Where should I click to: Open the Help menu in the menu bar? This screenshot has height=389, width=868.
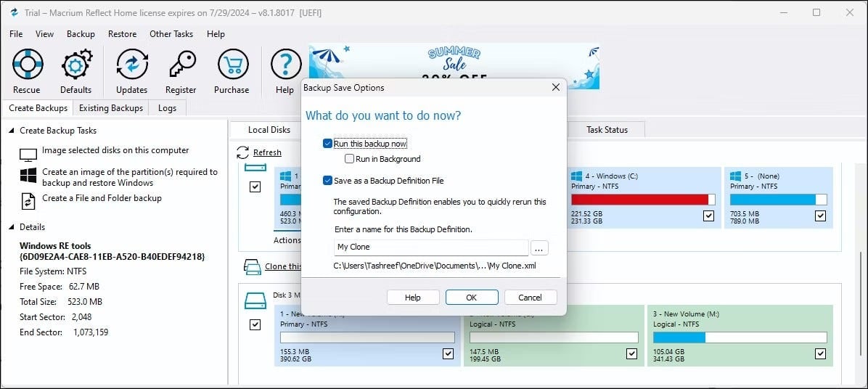pyautogui.click(x=216, y=34)
